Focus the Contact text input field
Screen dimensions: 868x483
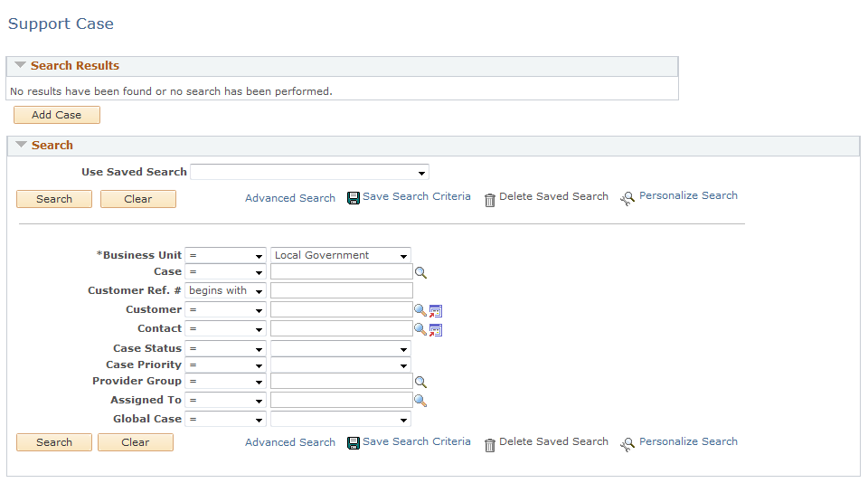[342, 328]
